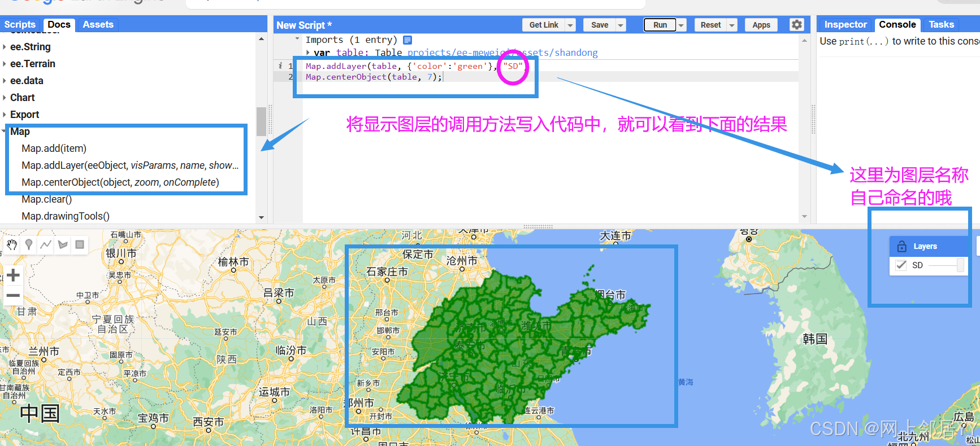This screenshot has height=446, width=980.
Task: Click the Save button
Action: [x=600, y=25]
